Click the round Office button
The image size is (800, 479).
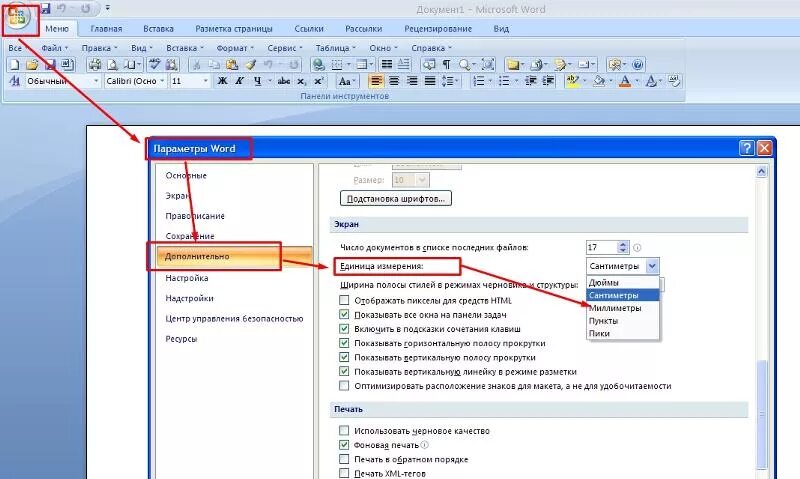click(17, 17)
